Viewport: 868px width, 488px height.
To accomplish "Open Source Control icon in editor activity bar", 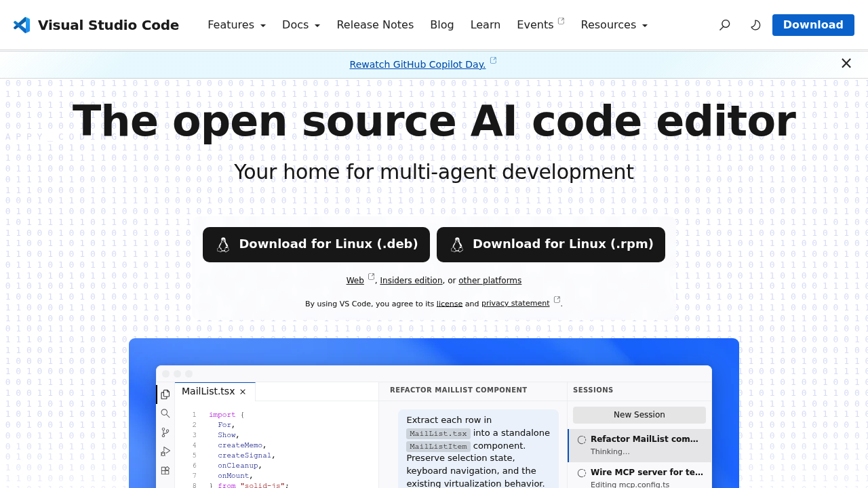I will (x=165, y=432).
